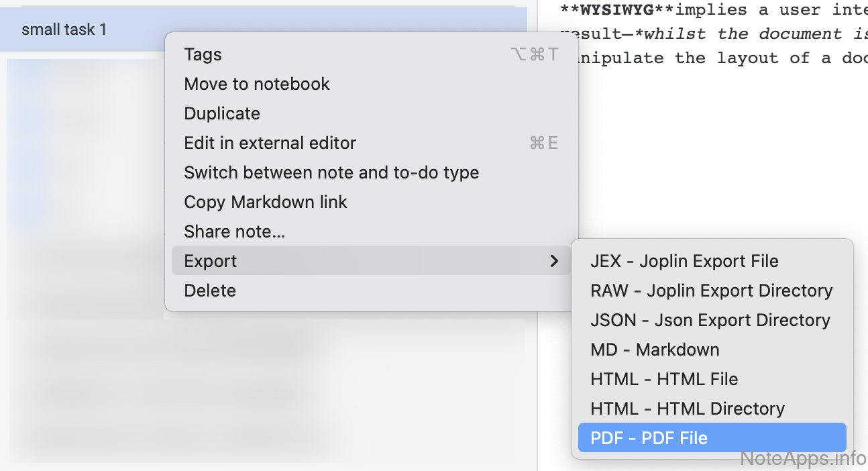Screen dimensions: 868x471
Task: Export note as PDF File
Action: click(649, 439)
